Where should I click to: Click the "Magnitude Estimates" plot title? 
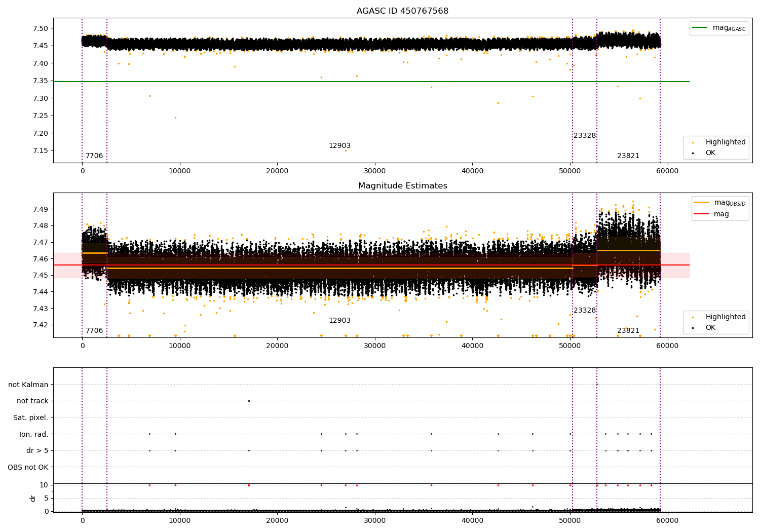(402, 186)
